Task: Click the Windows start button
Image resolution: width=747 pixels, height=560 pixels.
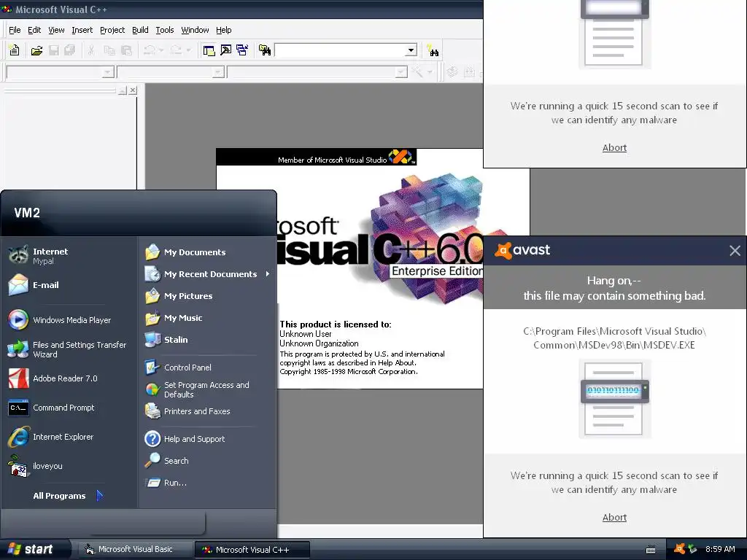Action: [34, 550]
